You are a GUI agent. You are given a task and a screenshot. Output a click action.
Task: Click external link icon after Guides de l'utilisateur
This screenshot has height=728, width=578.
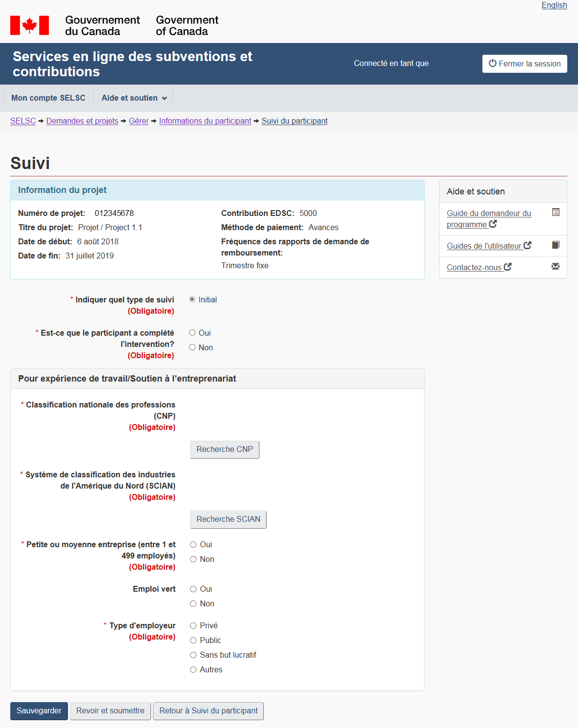click(528, 245)
